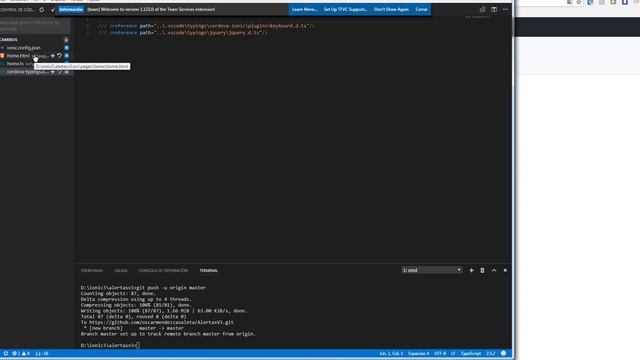The width and height of the screenshot is (640, 360).
Task: Stage changes for cordova typings row
Action: tap(52, 72)
